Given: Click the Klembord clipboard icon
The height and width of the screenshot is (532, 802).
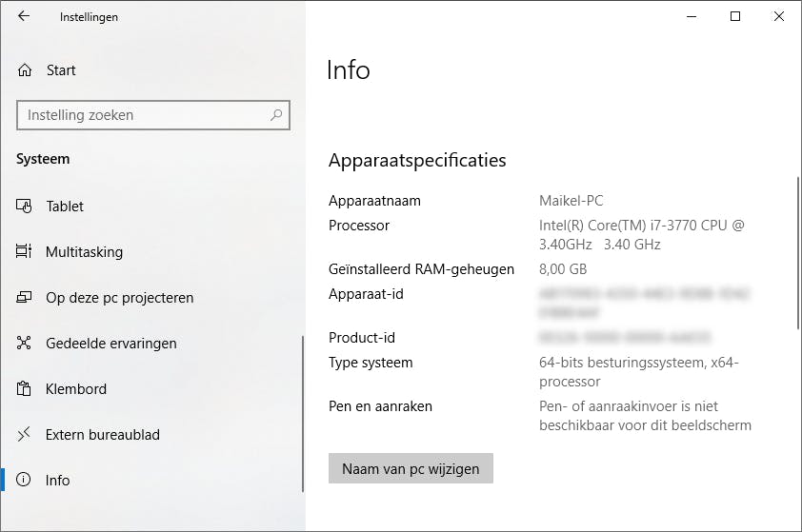Looking at the screenshot, I should 25,389.
